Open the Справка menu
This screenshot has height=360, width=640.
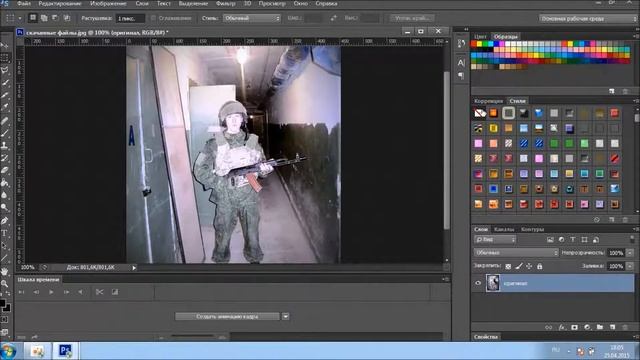tap(326, 3)
